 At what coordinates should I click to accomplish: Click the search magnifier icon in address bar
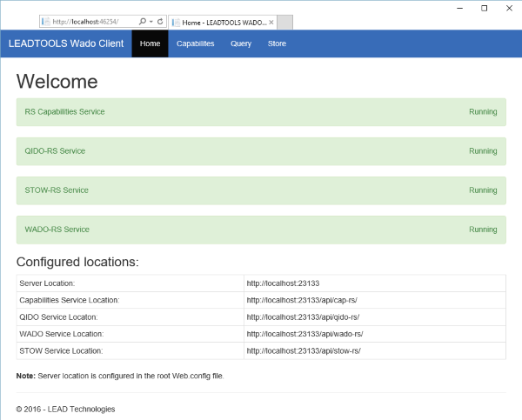143,22
